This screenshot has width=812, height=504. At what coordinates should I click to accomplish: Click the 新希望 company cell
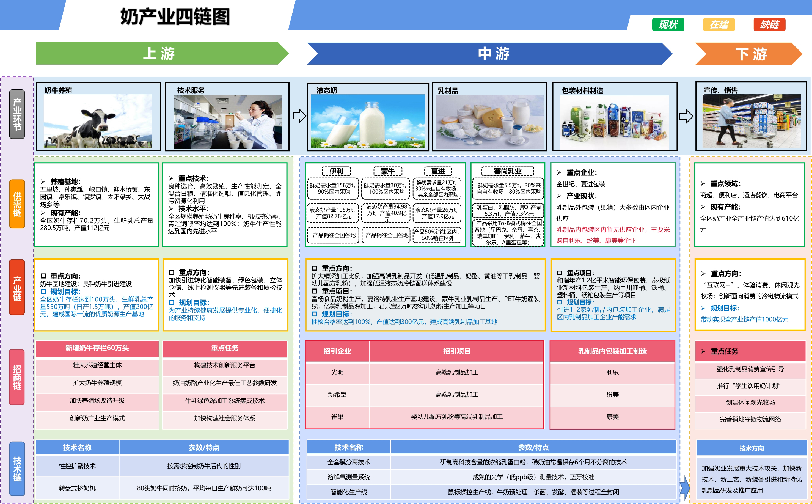point(337,395)
